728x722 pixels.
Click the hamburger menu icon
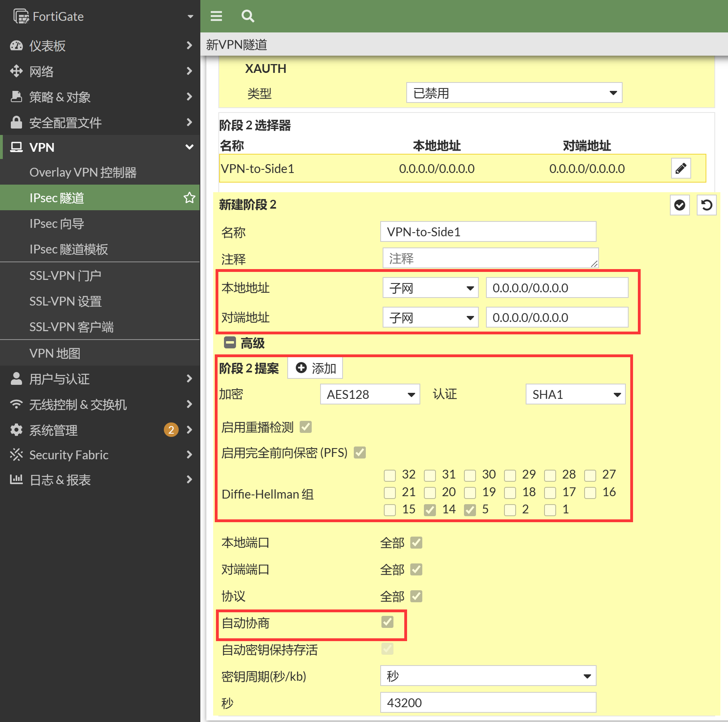(216, 16)
